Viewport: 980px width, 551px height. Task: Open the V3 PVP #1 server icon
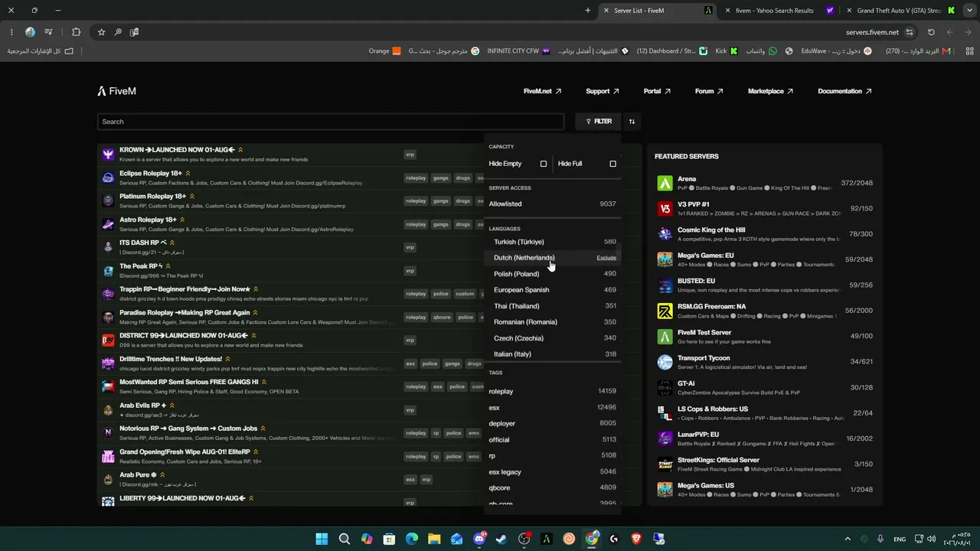click(x=665, y=208)
